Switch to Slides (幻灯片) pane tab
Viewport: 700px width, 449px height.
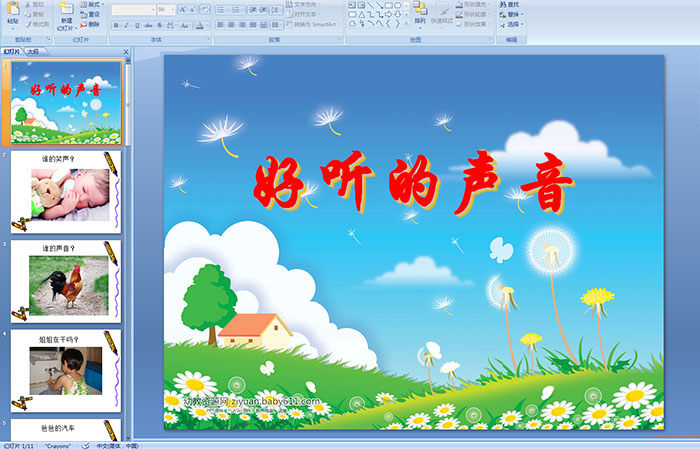12,52
